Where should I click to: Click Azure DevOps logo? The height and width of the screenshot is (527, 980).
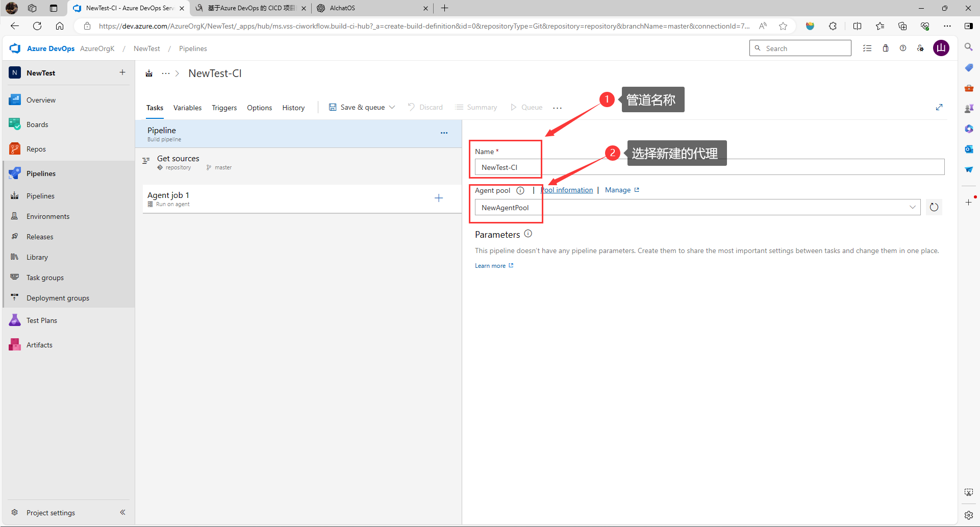[15, 48]
